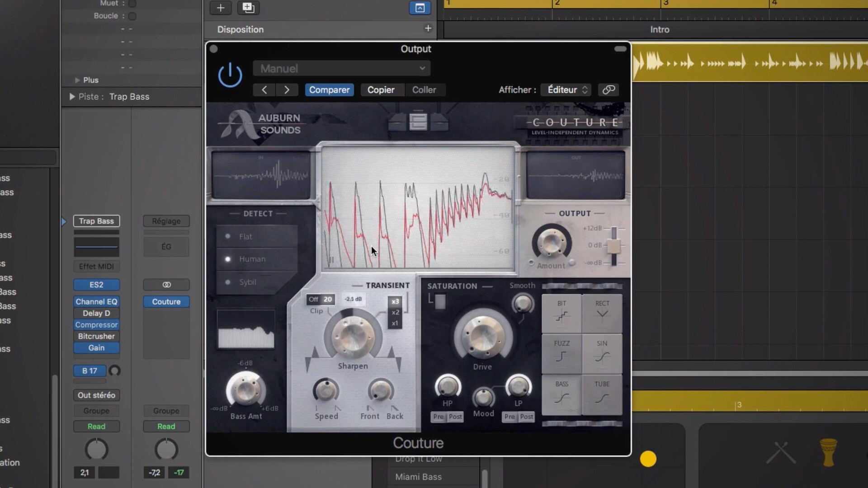Click the yellow puck on the XY pad
Image resolution: width=868 pixels, height=488 pixels.
coord(648,459)
